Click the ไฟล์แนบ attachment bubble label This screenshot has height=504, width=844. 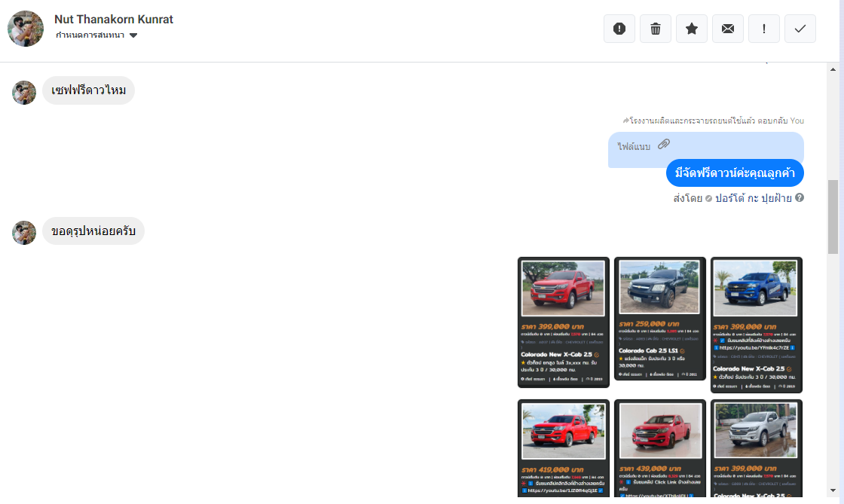click(634, 146)
